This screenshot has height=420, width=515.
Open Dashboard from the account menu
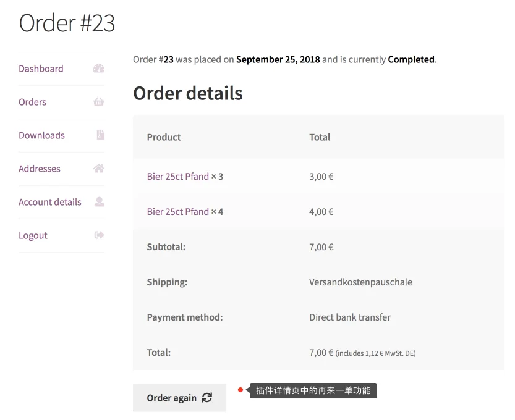point(41,69)
